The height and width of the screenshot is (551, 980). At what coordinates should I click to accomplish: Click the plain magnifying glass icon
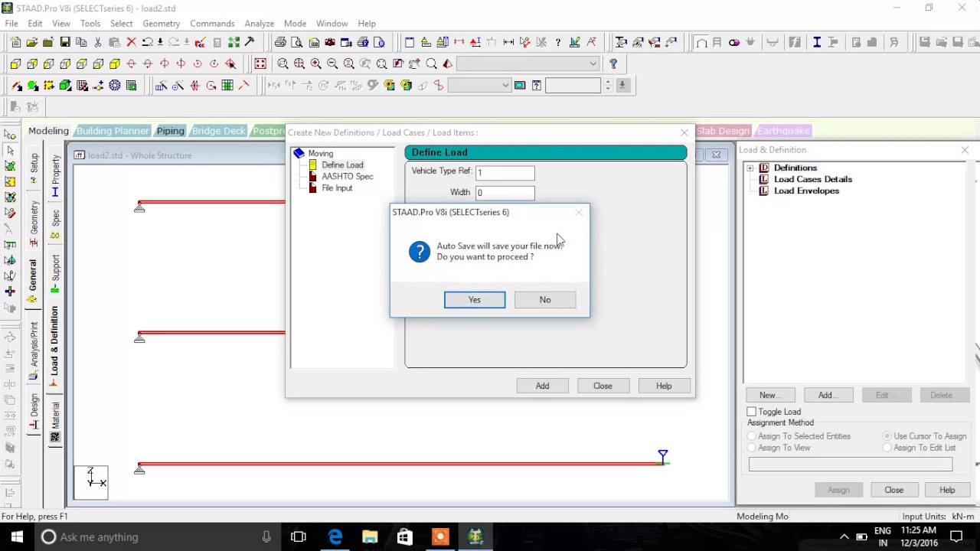[432, 64]
